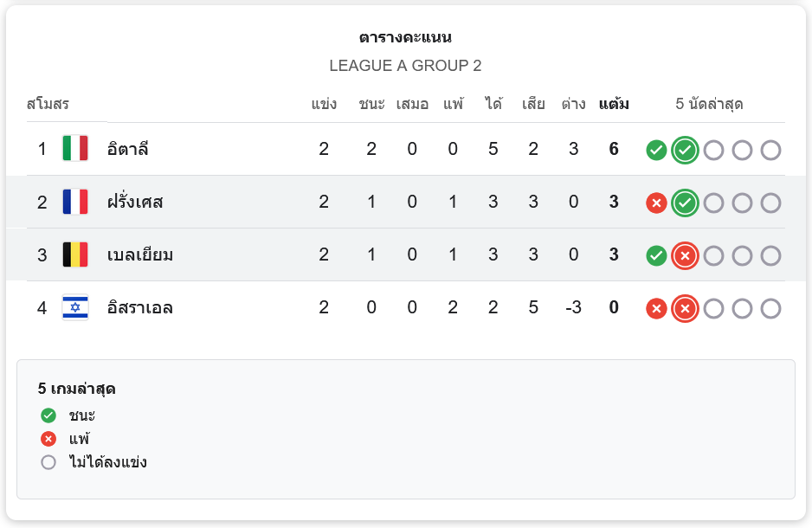The height and width of the screenshot is (528, 812).
Task: Click the France flag icon
Action: (x=75, y=203)
